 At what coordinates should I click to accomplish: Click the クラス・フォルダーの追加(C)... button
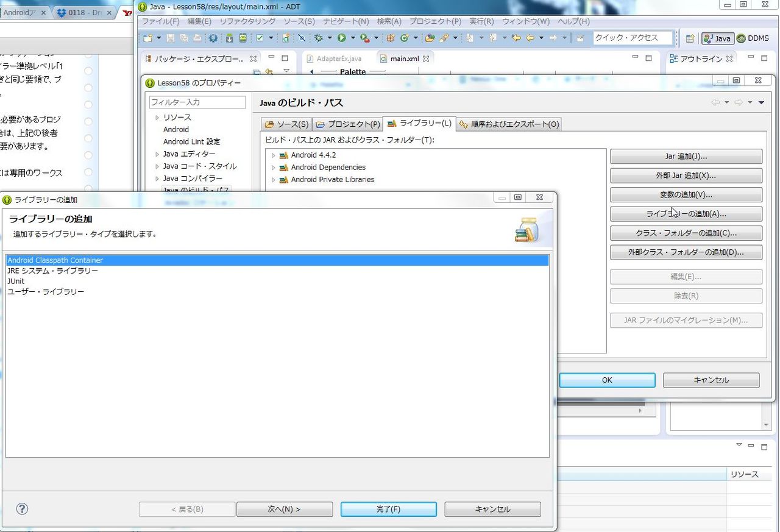point(686,233)
